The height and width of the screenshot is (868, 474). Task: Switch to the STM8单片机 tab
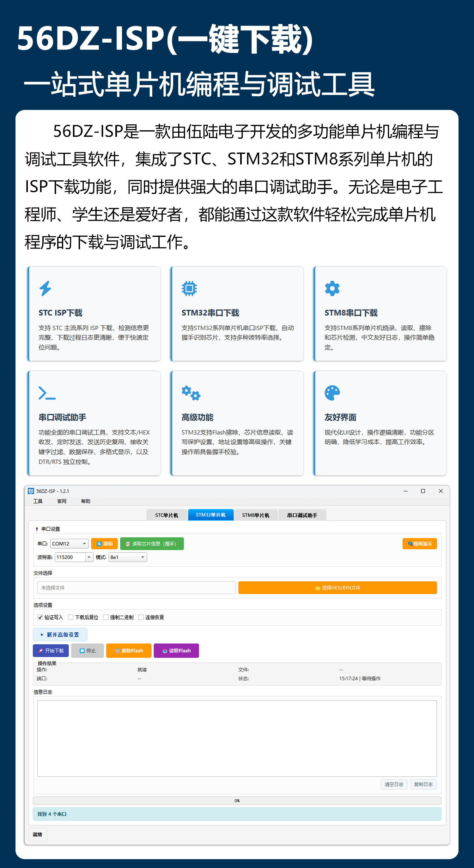pyautogui.click(x=256, y=515)
